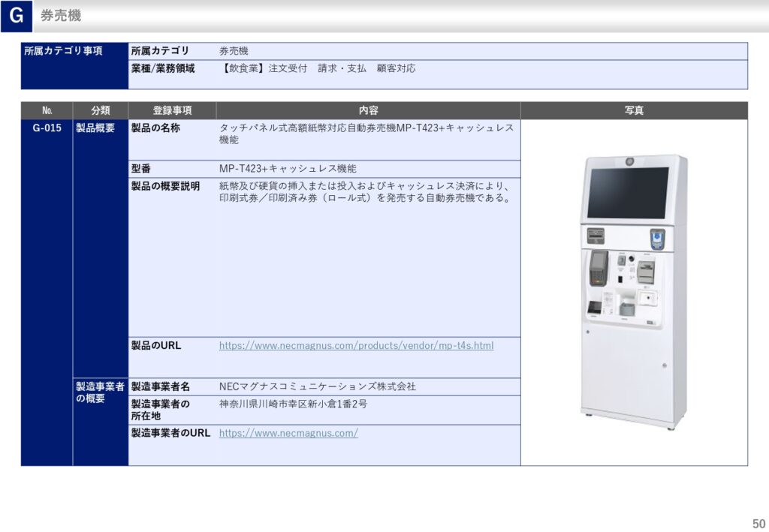Image resolution: width=769 pixels, height=532 pixels.
Task: Click the 券売機 page title
Action: [61, 16]
